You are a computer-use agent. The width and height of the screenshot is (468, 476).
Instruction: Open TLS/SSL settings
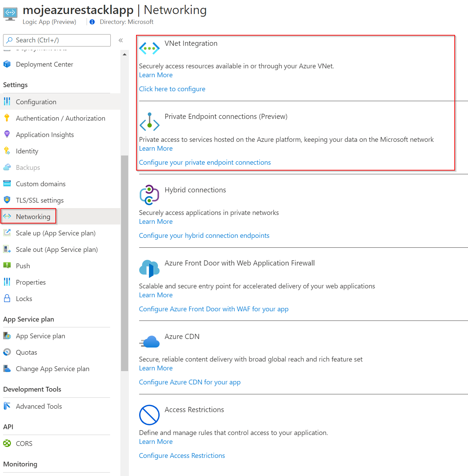click(x=40, y=200)
